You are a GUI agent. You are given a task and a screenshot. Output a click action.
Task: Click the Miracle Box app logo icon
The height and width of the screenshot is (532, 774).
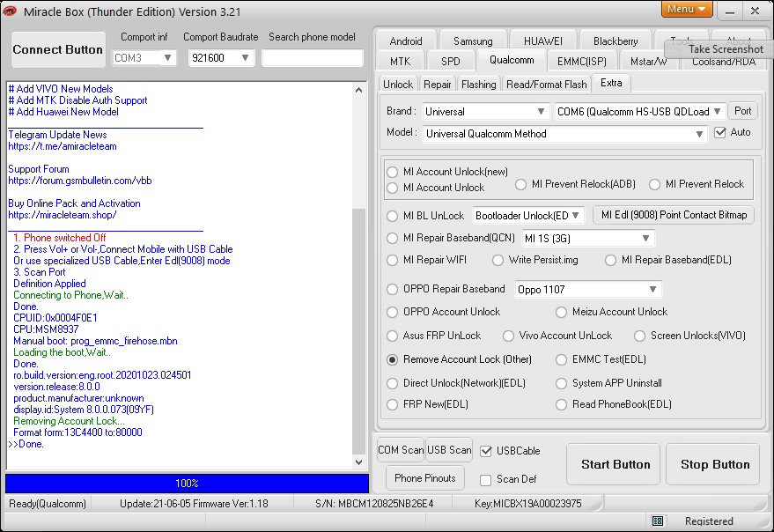[x=9, y=11]
